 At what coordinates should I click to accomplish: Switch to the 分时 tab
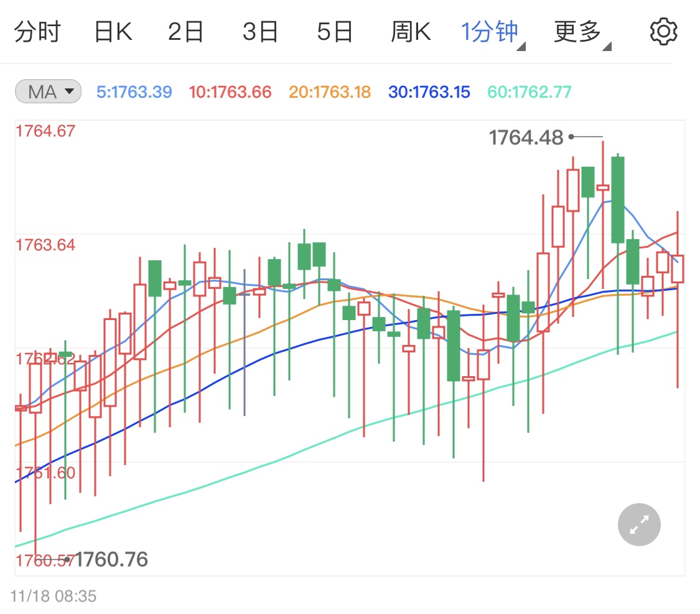coord(37,32)
